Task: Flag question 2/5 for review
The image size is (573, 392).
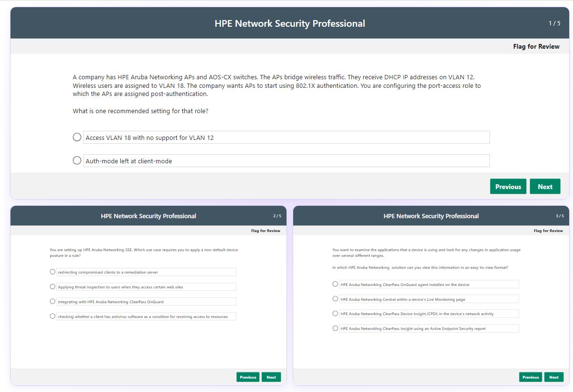Action: click(x=266, y=231)
